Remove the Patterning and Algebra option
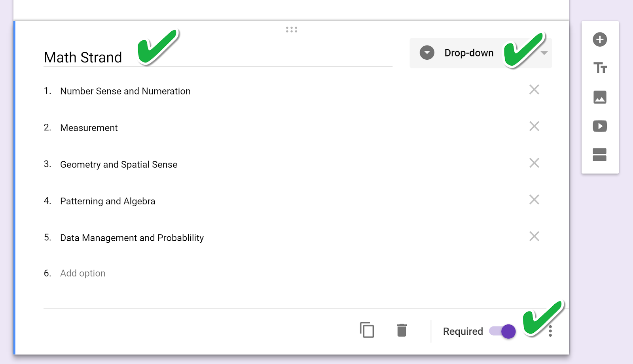The image size is (633, 364). (x=534, y=200)
